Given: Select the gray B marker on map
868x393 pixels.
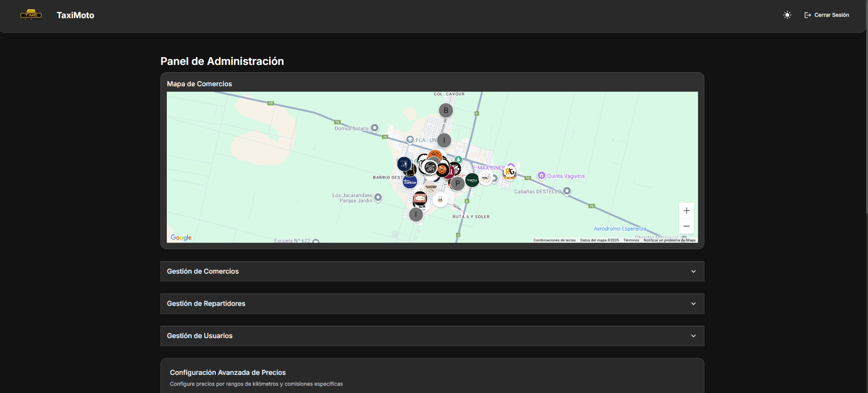Looking at the screenshot, I should click(x=446, y=110).
